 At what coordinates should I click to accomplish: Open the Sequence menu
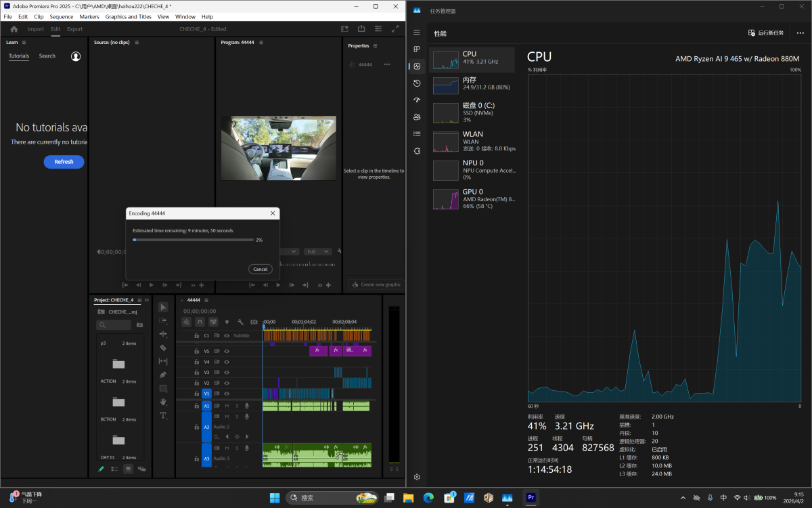(x=61, y=16)
